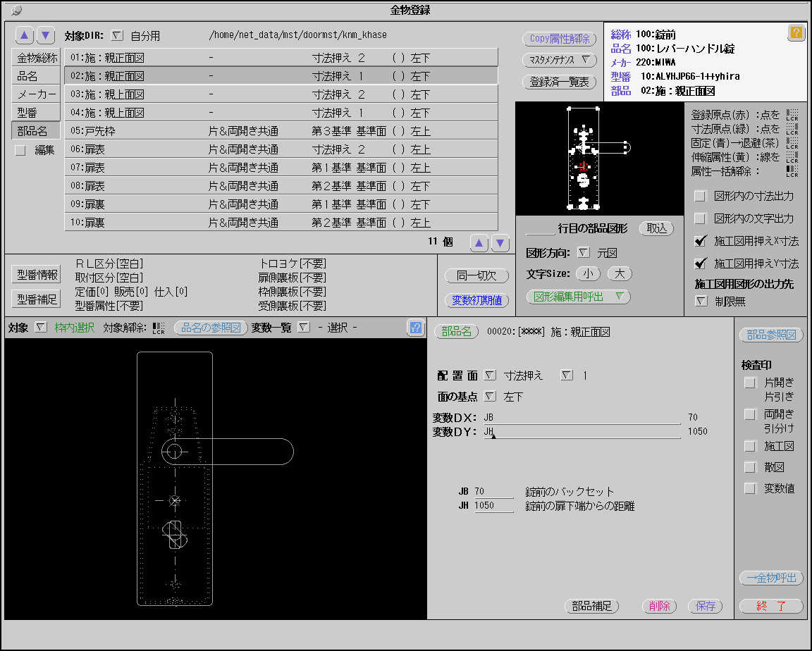The image size is (812, 651).
Task: Select list row 05:戸先枠
Action: click(x=281, y=131)
